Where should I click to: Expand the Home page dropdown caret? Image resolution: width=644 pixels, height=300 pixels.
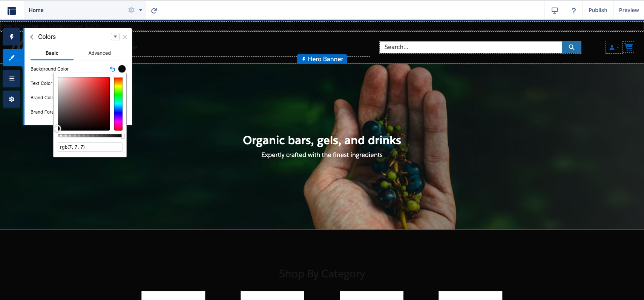coord(141,10)
